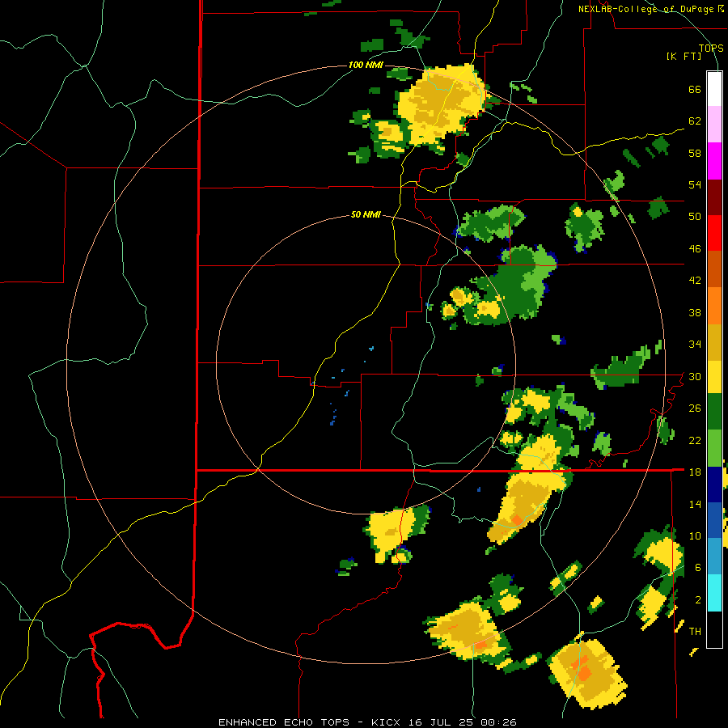The width and height of the screenshot is (728, 728).
Task: Click the 58 value on the scale
Action: tap(695, 153)
